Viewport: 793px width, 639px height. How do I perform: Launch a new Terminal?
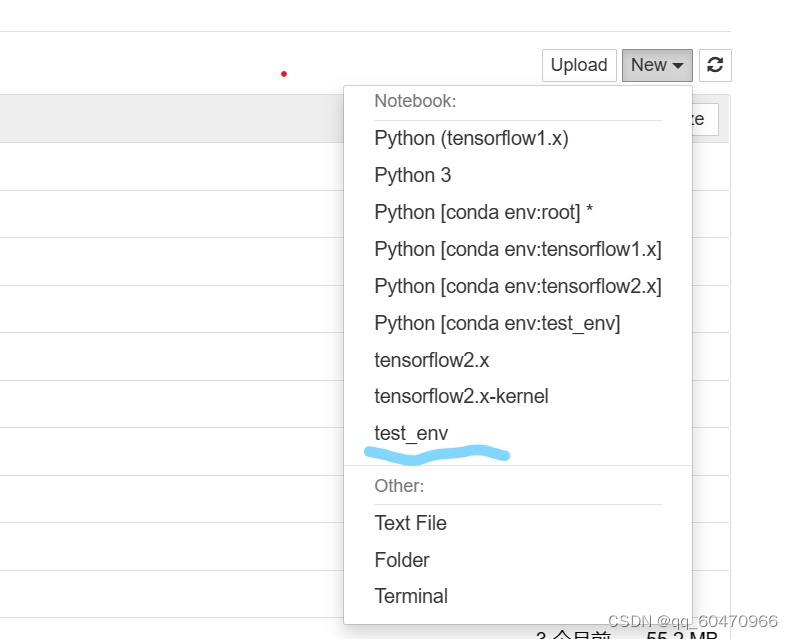tap(411, 596)
